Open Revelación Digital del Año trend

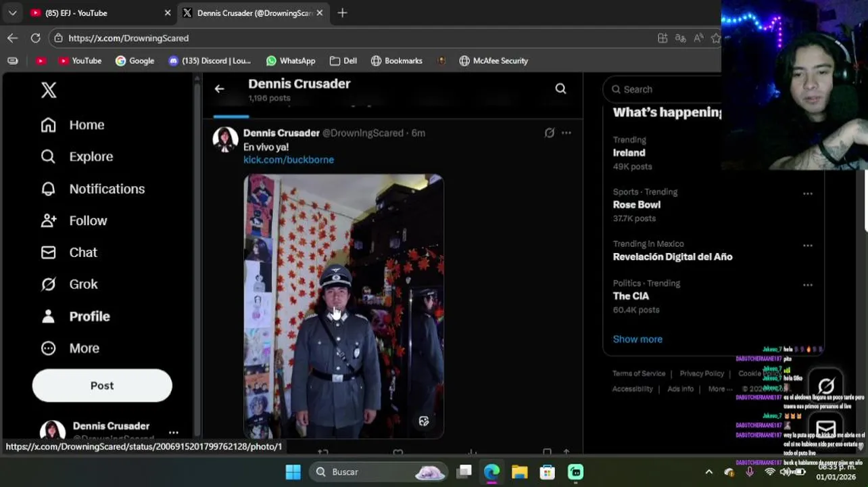pyautogui.click(x=673, y=257)
